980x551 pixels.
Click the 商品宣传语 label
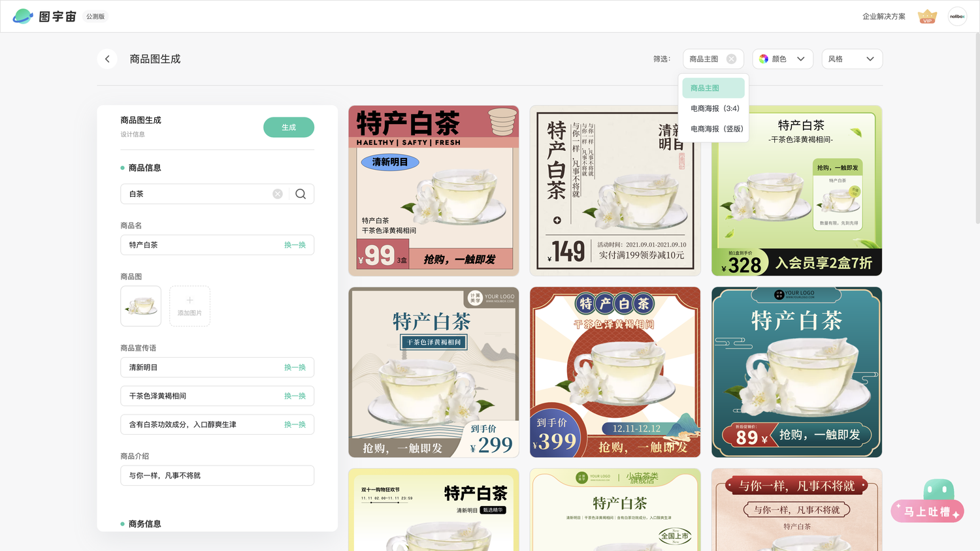click(138, 348)
